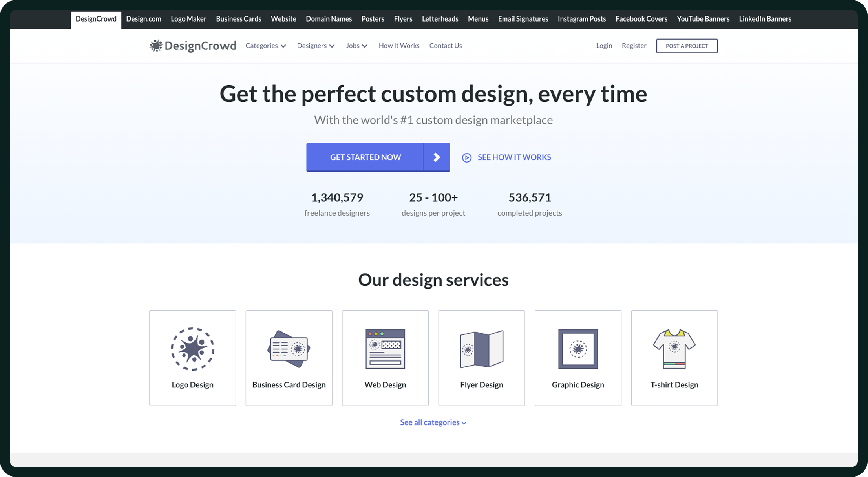Screen dimensions: 868x477
Task: Open Menus in top bar
Action: [478, 19]
